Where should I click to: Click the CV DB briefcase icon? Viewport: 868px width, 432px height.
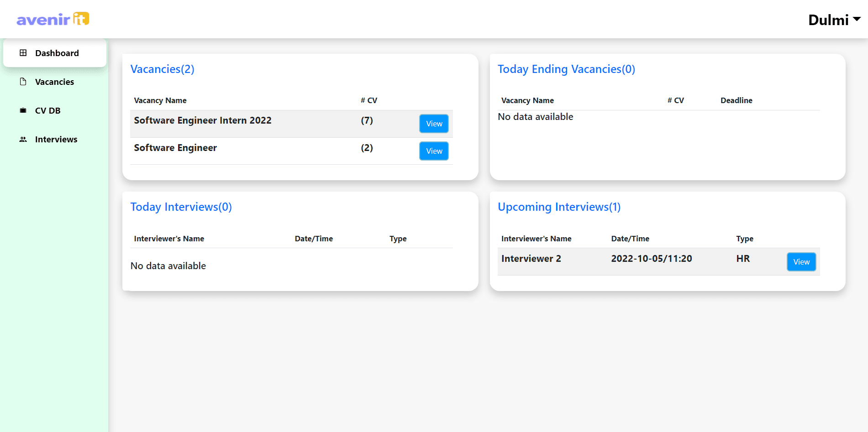click(23, 110)
